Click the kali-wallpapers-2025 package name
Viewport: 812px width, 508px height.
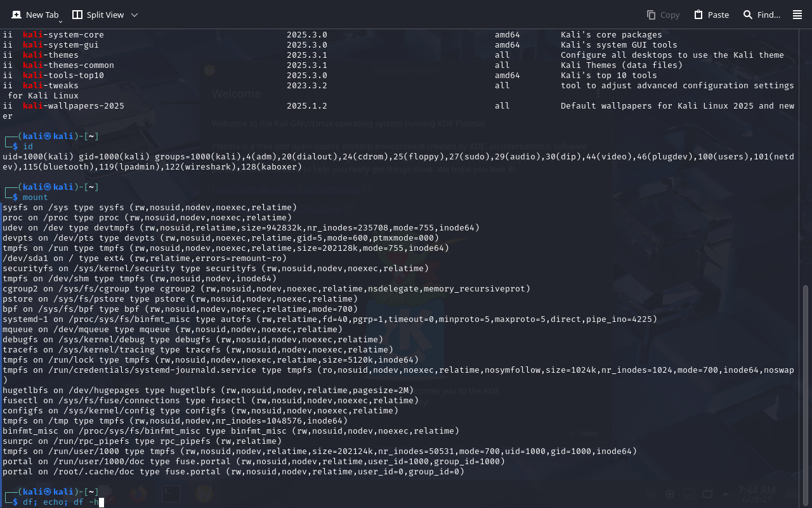coord(74,106)
